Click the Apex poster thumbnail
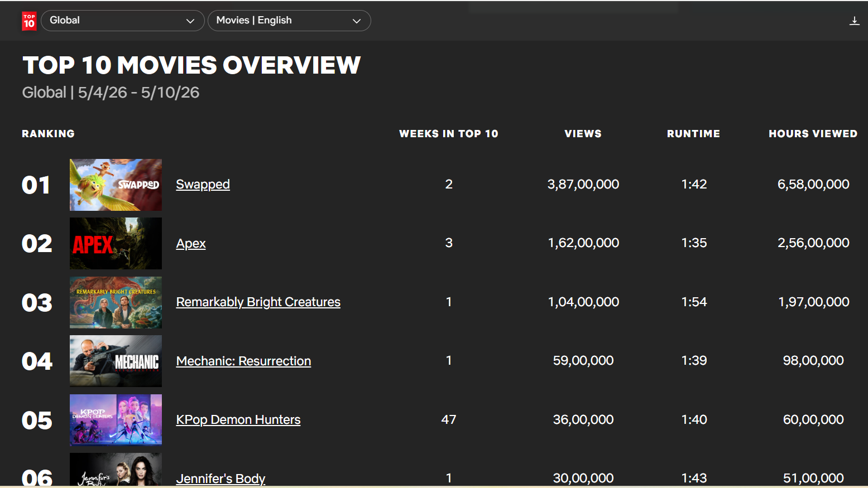 116,244
